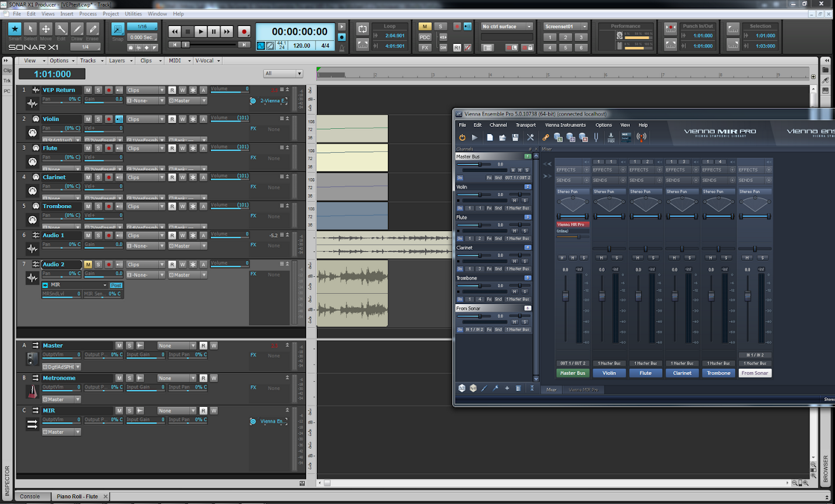Fast-forward the SONAR transport
This screenshot has height=504, width=835.
227,32
